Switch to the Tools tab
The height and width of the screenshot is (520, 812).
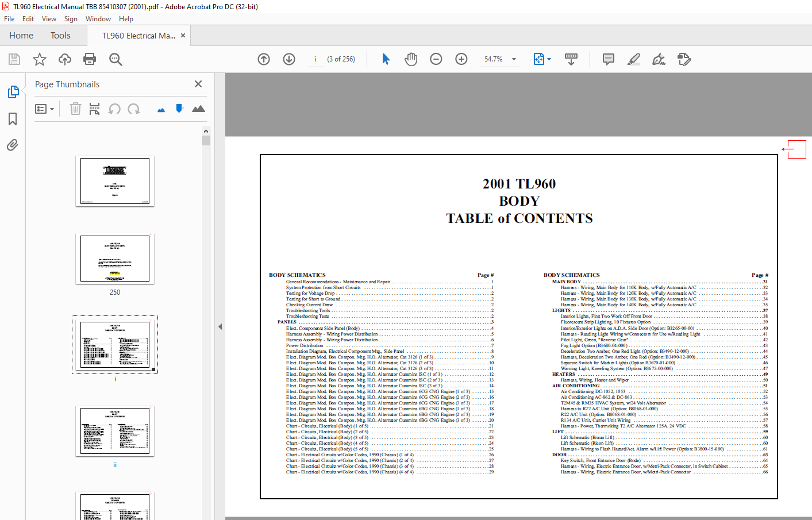pyautogui.click(x=60, y=36)
